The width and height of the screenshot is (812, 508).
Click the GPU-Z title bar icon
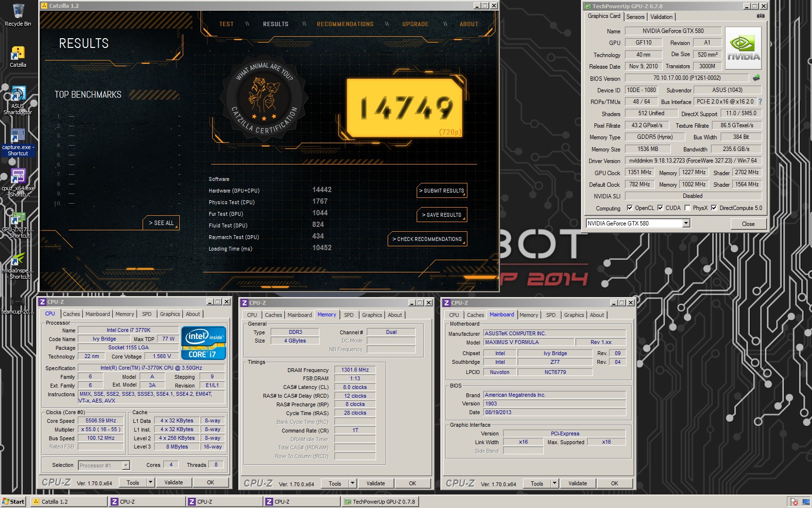tap(588, 6)
